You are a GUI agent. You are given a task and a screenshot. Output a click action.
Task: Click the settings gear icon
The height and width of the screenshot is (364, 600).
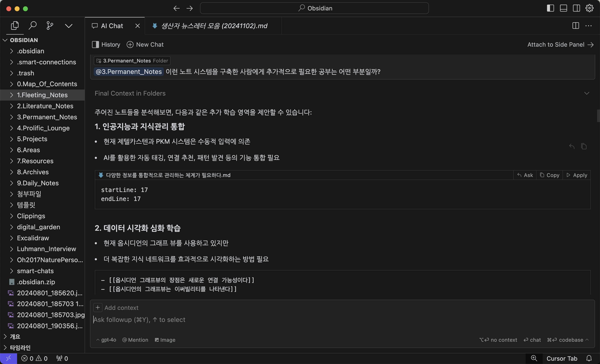point(589,8)
